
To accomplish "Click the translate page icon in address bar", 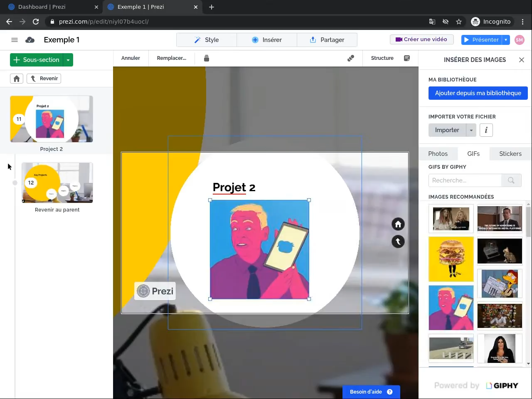I will click(x=432, y=22).
